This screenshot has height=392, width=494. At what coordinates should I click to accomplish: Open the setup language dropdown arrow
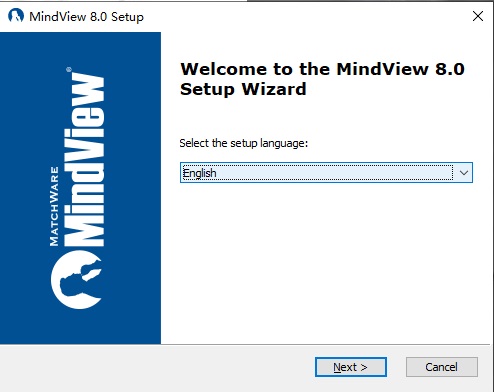[x=464, y=173]
